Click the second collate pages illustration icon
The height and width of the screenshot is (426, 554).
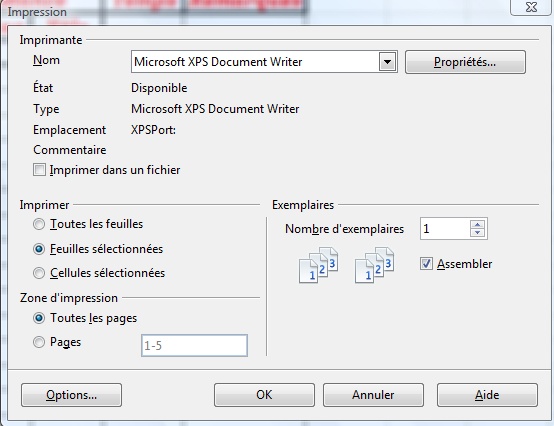coord(374,265)
